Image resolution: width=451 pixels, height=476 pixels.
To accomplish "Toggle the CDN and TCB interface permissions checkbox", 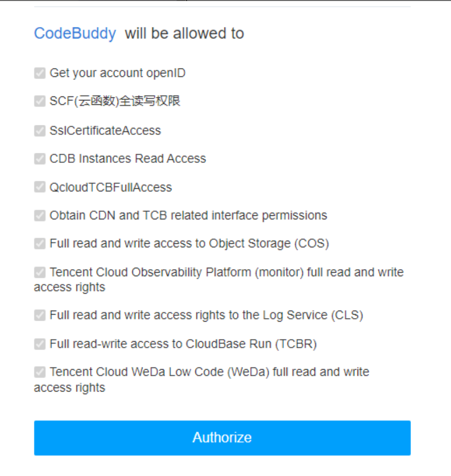I will (x=39, y=216).
